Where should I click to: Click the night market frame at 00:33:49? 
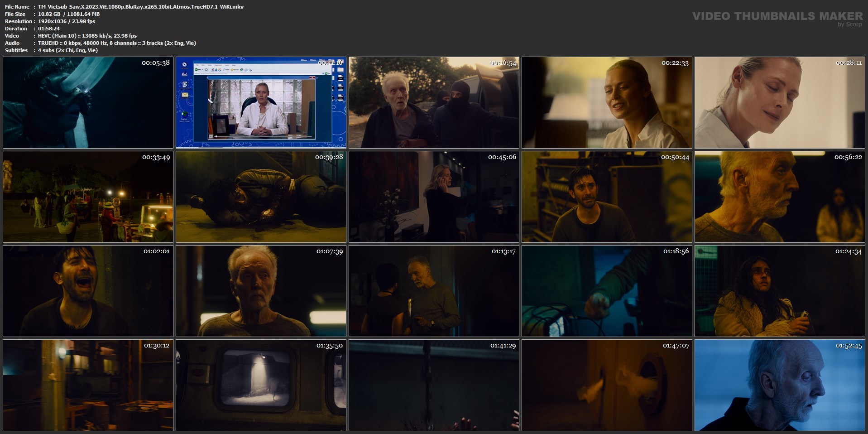pos(88,197)
